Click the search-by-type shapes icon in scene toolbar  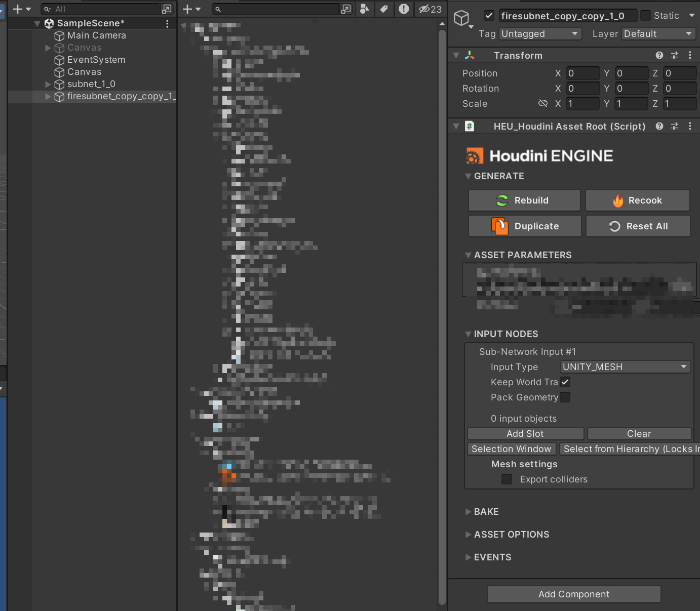364,9
